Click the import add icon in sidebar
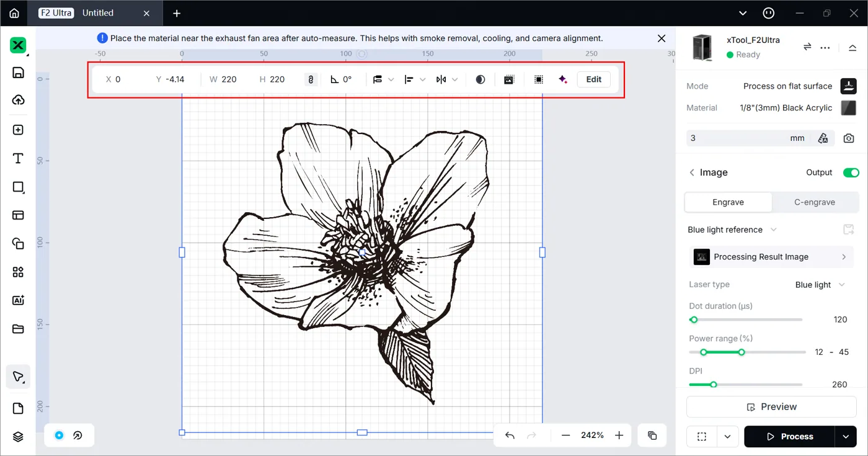 click(x=18, y=130)
